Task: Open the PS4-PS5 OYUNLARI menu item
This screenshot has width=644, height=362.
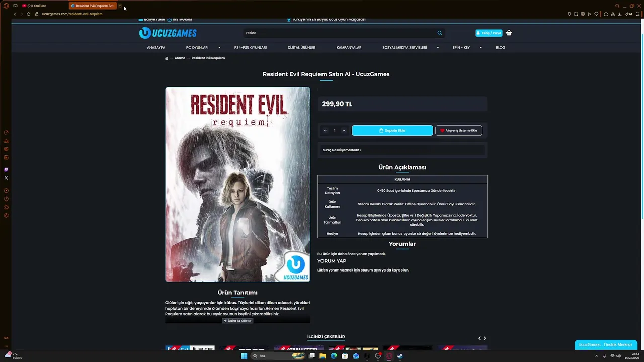Action: [x=251, y=48]
